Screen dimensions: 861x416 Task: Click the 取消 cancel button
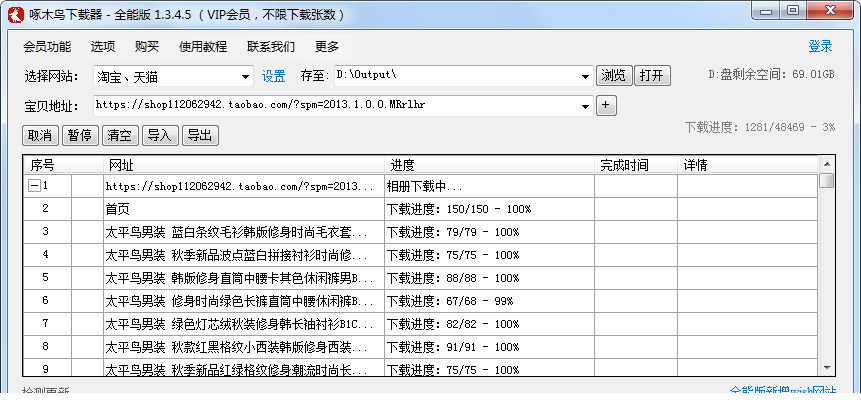click(40, 135)
